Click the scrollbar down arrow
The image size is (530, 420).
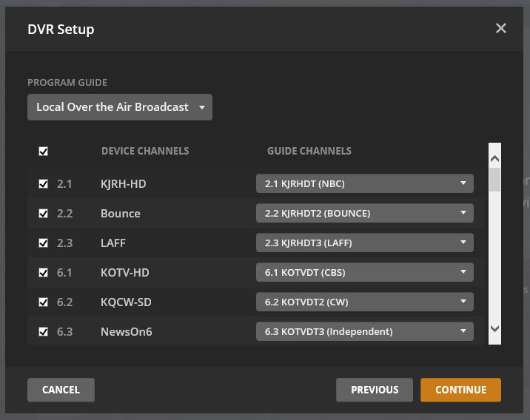pyautogui.click(x=495, y=328)
